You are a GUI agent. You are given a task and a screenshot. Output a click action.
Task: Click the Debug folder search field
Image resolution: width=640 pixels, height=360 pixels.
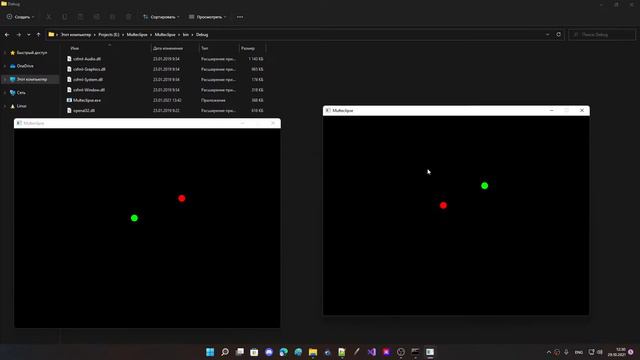click(x=602, y=35)
